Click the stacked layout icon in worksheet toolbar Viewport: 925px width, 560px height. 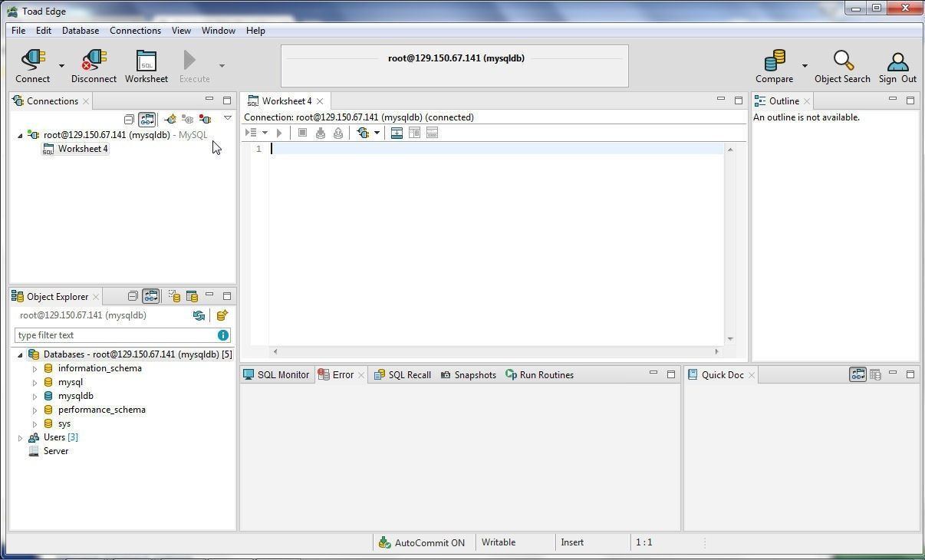432,133
